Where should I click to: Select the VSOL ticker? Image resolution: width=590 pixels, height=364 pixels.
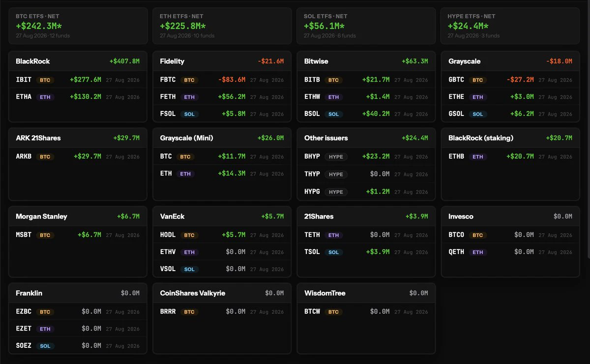click(168, 269)
